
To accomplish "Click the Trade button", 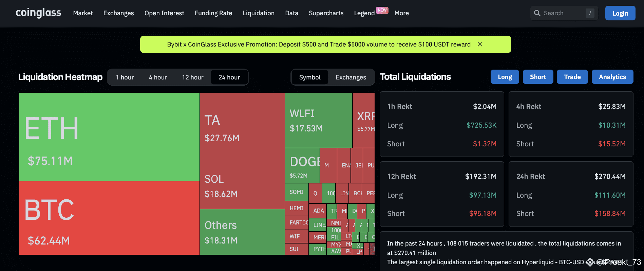I will click(x=572, y=77).
